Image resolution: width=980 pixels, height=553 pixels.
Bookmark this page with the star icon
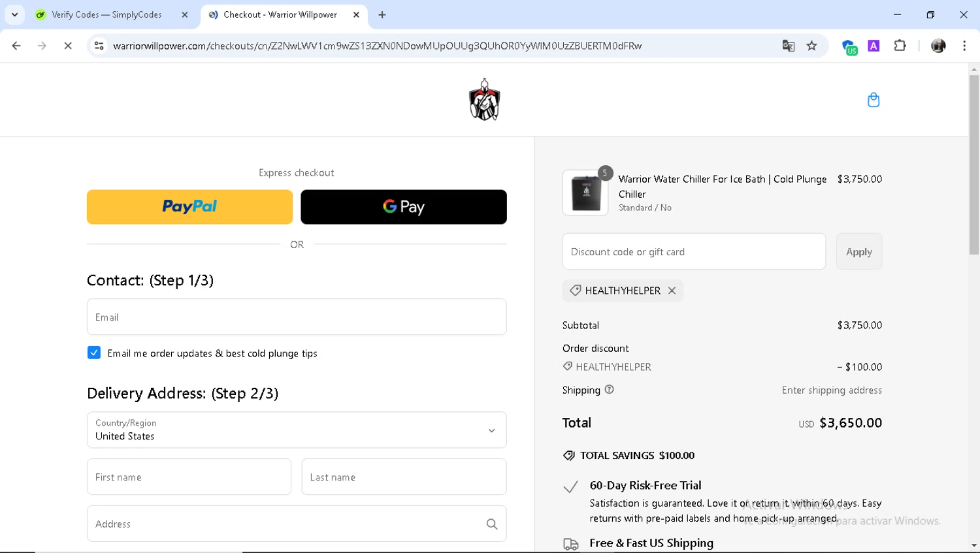[x=812, y=46]
